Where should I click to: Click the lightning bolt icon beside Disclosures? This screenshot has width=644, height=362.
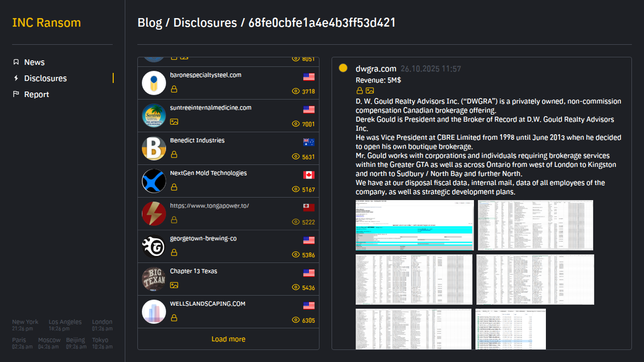point(16,78)
